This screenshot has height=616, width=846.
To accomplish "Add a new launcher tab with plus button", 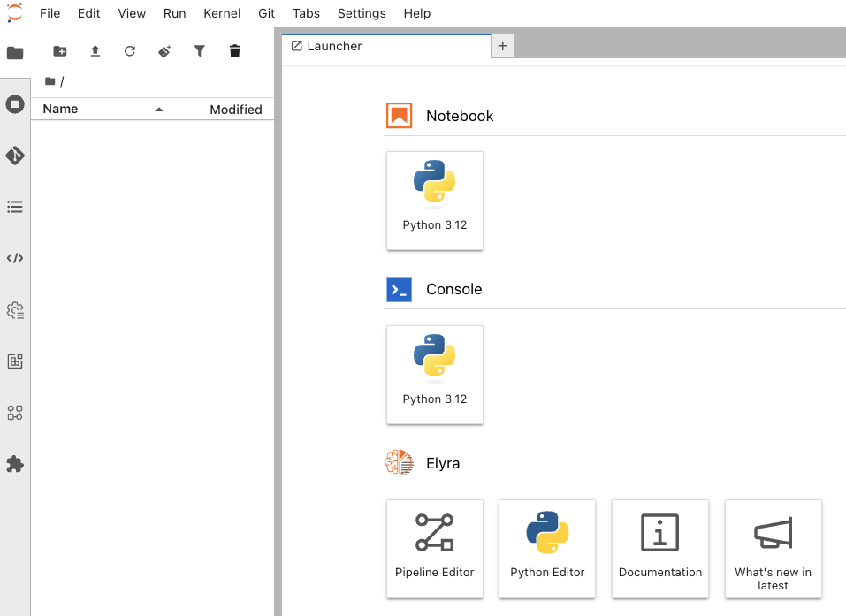I will (x=502, y=46).
